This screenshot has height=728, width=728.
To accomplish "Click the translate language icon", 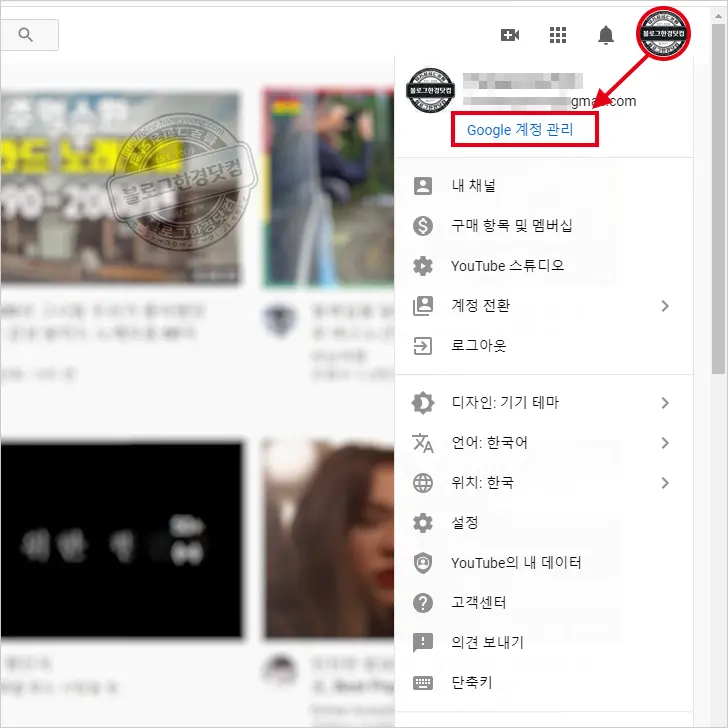I will (423, 443).
